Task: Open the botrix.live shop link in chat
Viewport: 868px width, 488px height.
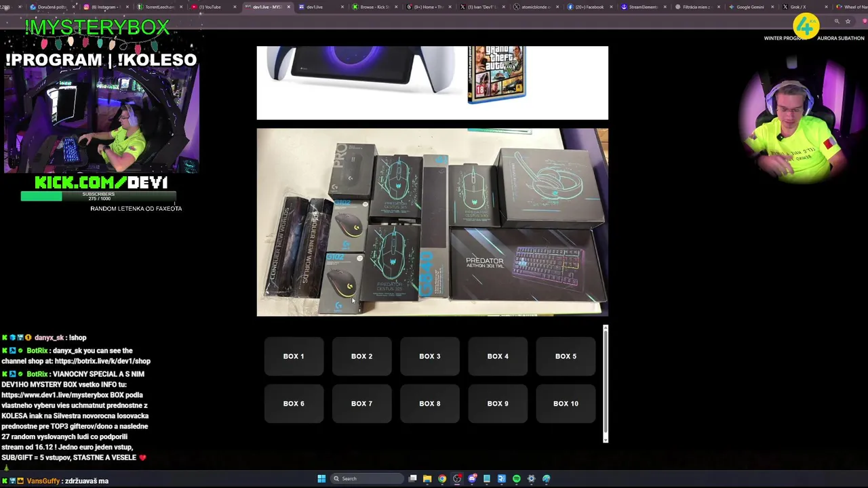Action: pyautogui.click(x=102, y=361)
